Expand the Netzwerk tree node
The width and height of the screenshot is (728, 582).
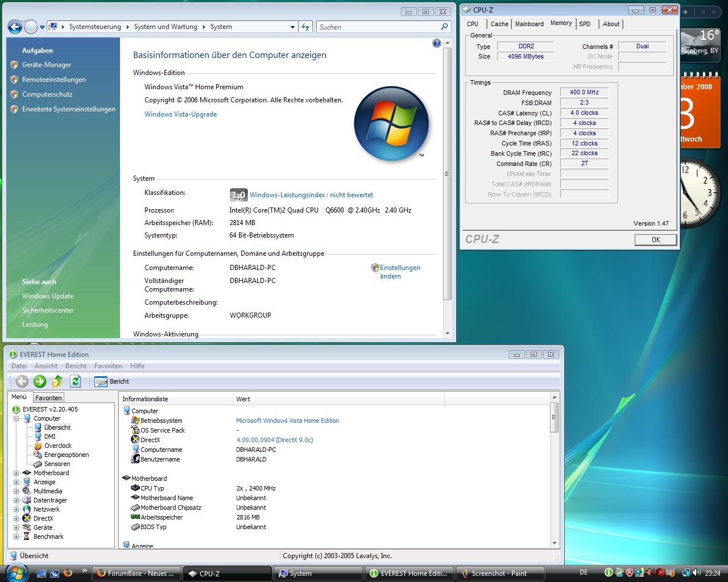16,509
